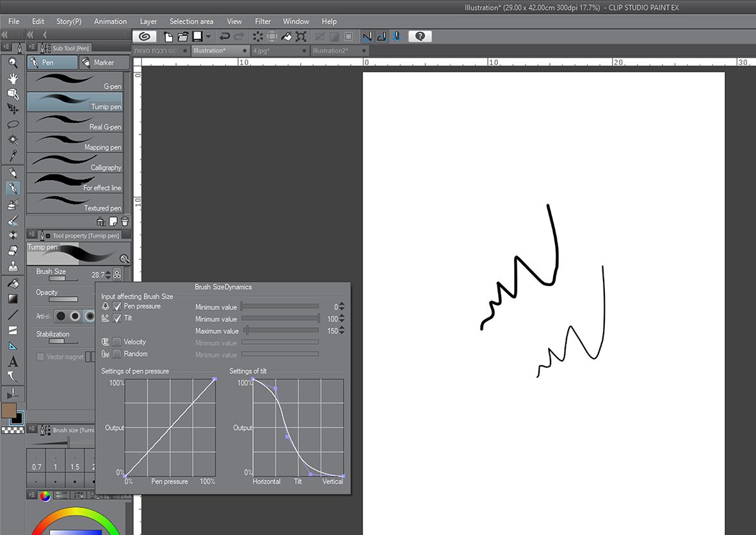Select the Decoration tool

pyautogui.click(x=13, y=235)
